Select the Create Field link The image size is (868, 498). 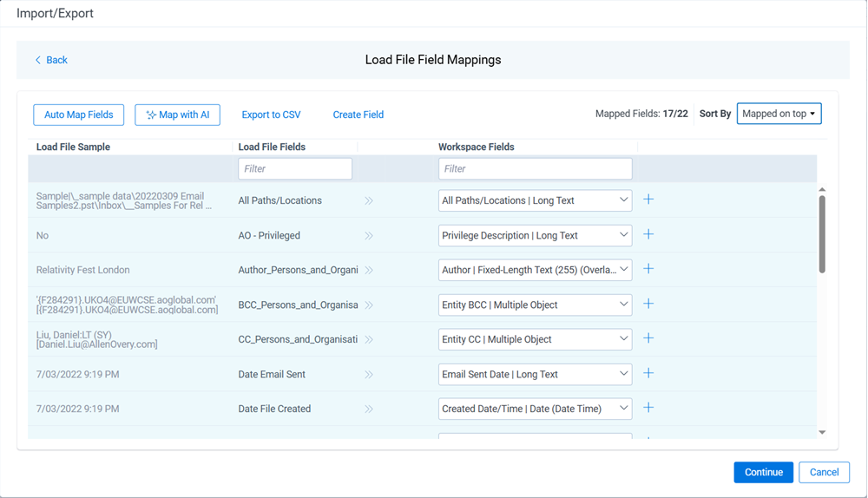point(358,115)
